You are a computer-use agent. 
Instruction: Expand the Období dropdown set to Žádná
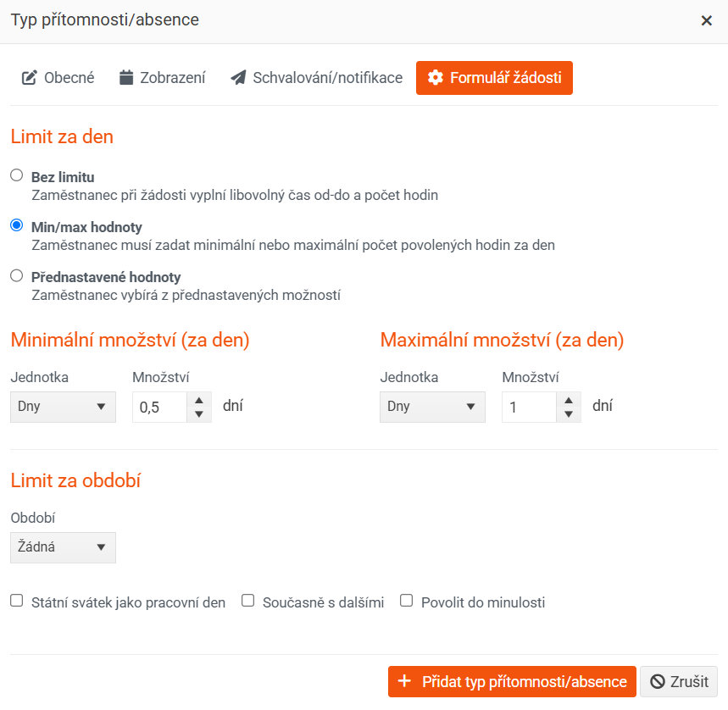click(x=63, y=547)
